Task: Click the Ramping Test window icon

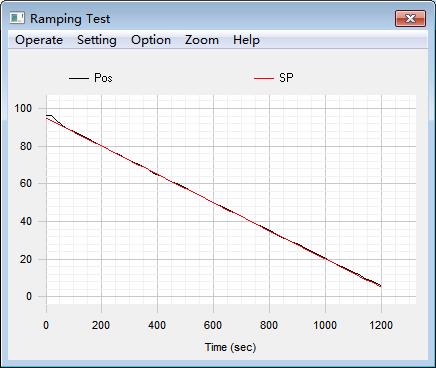Action: (x=17, y=18)
